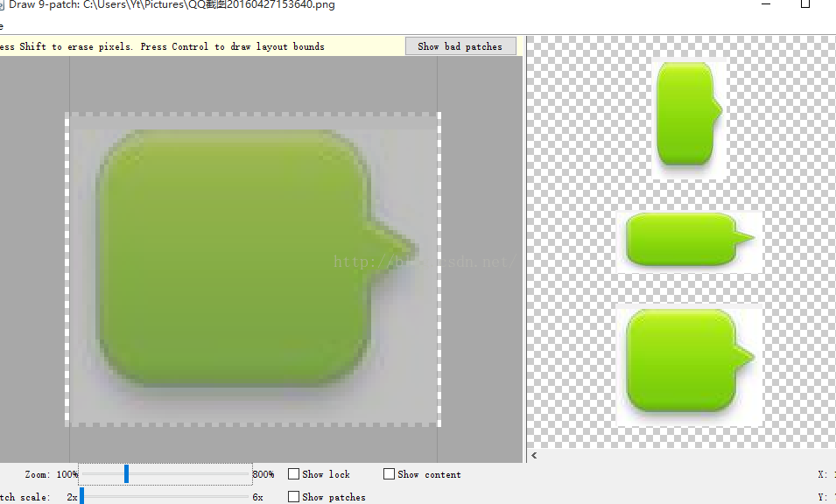Click the horizontally stretched bubble preview
Viewport: 836px width, 504px height.
click(690, 242)
